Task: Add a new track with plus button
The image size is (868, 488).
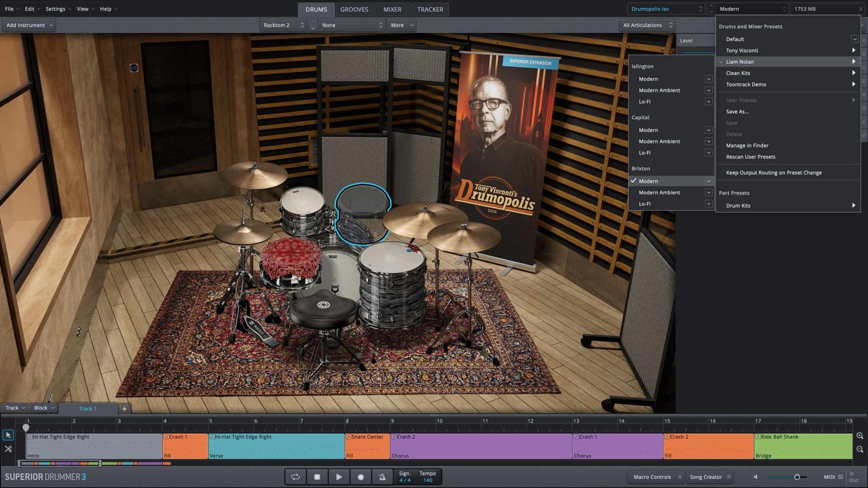Action: (124, 408)
